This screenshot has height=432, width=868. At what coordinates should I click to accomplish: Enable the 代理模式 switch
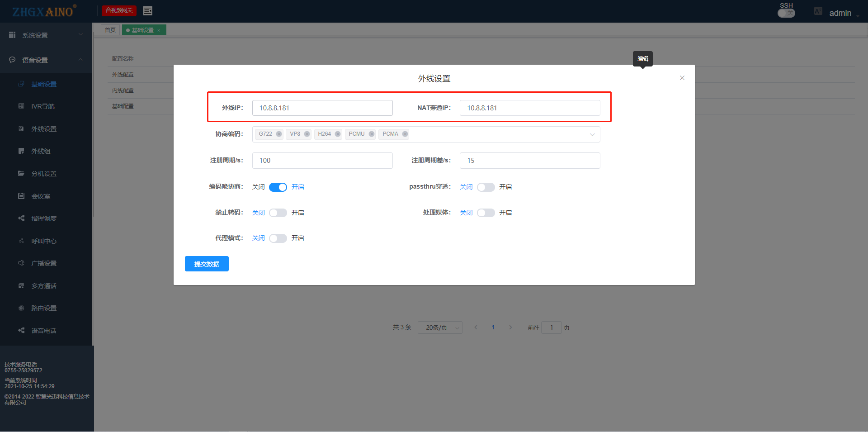tap(278, 238)
